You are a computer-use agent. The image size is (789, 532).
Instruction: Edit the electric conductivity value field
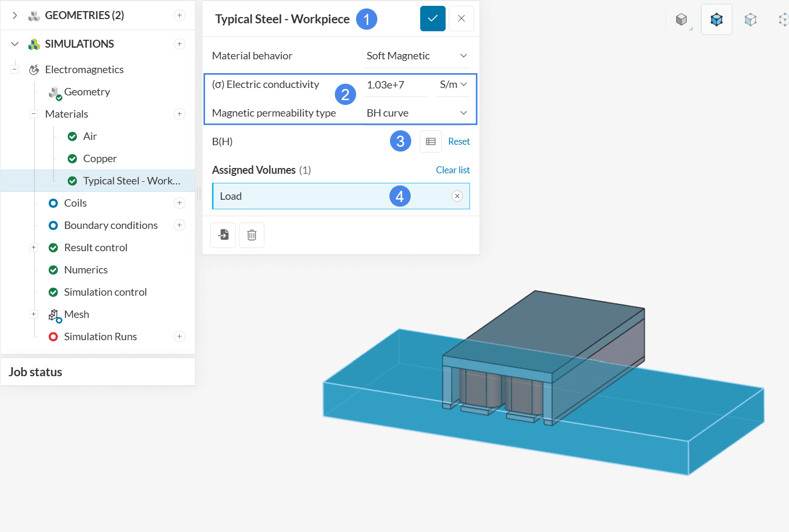394,85
